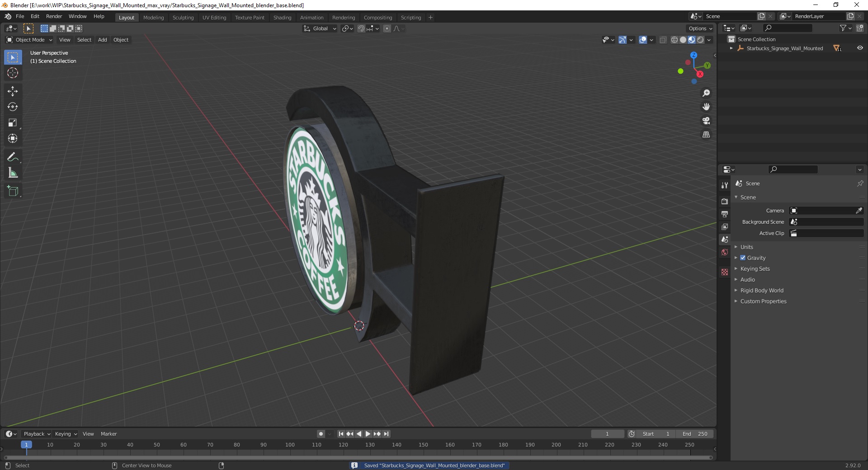Open the Object Mode dropdown
This screenshot has height=470, width=868.
point(29,40)
